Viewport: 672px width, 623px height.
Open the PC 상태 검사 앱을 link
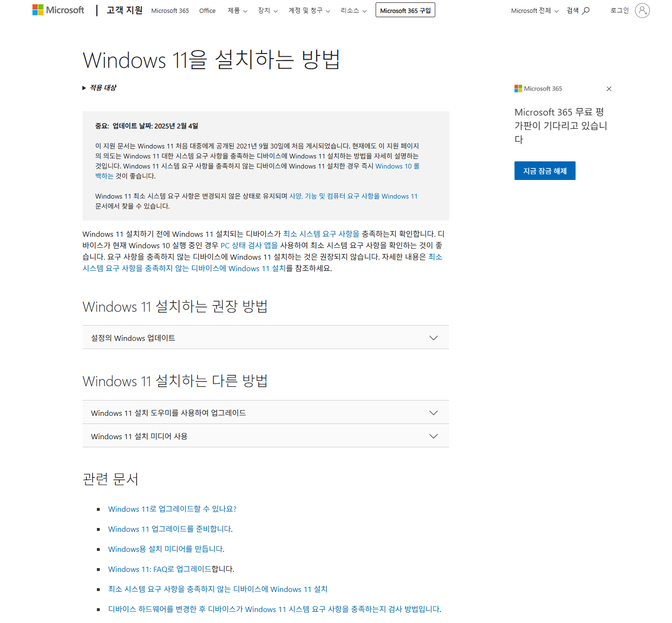[x=249, y=245]
